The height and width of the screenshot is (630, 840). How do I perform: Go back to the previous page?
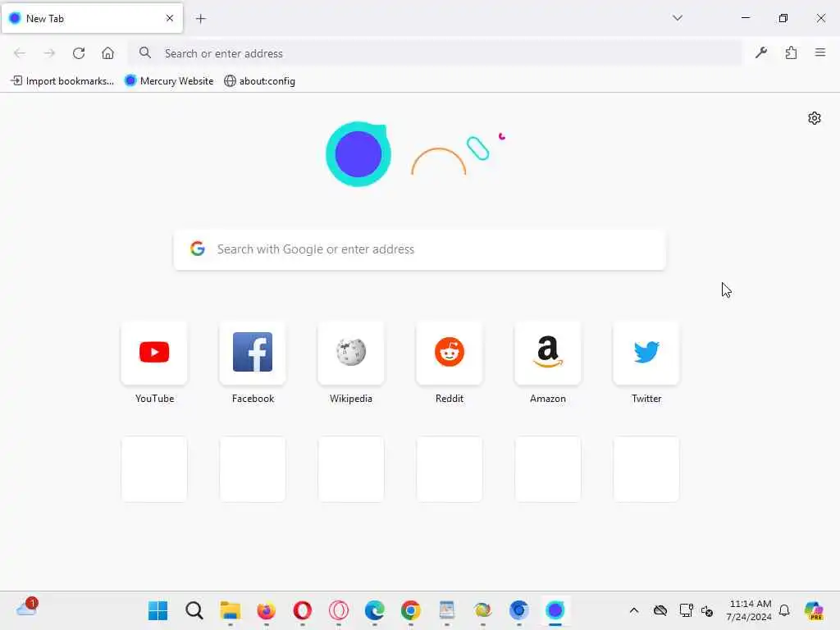pyautogui.click(x=20, y=53)
